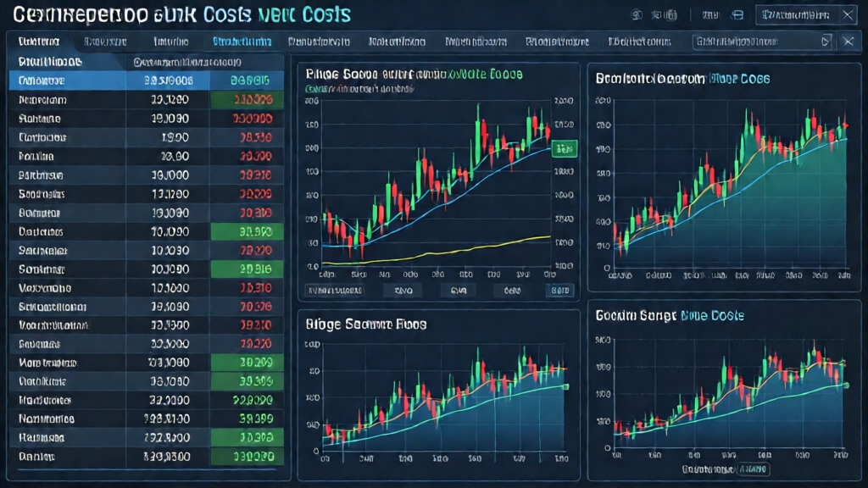
Task: Select the bold active header of watchlist panel
Action: click(x=50, y=62)
